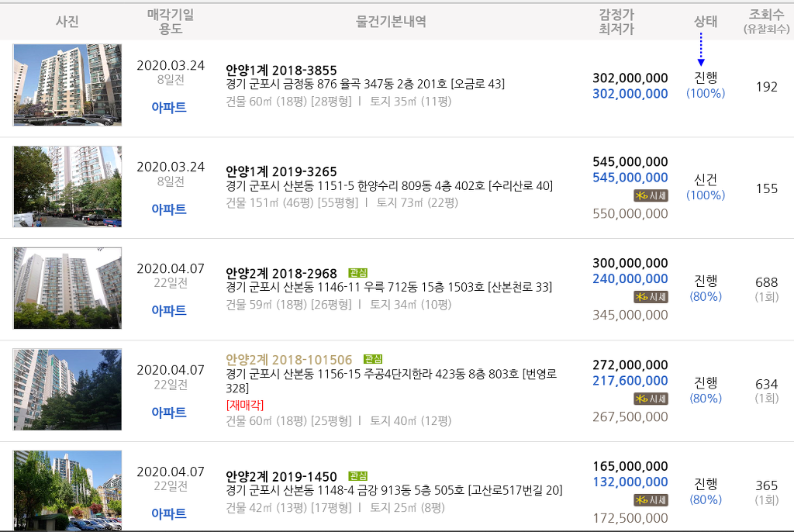794x532 pixels.
Task: Open photo of 금정동 율곡 apartment
Action: click(x=67, y=85)
